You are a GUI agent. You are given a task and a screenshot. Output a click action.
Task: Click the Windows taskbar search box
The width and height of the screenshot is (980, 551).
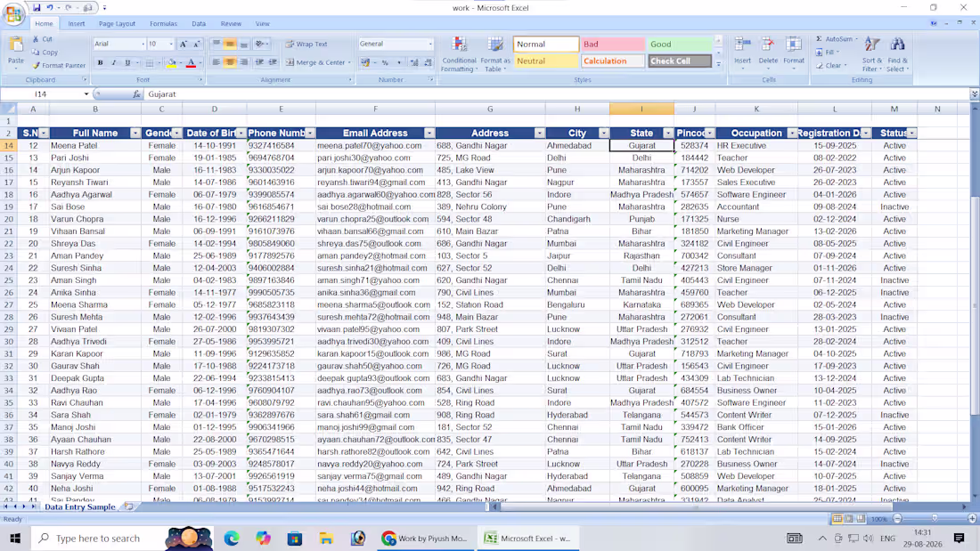click(122, 538)
